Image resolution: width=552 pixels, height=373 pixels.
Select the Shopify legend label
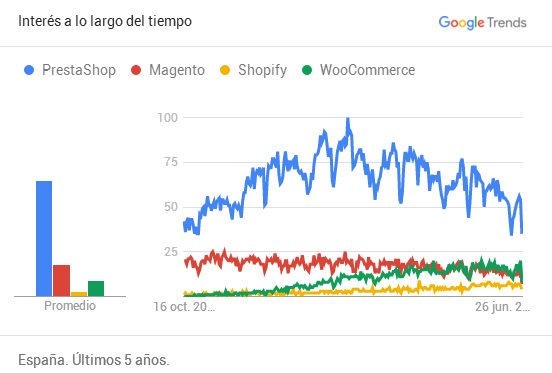(x=262, y=70)
